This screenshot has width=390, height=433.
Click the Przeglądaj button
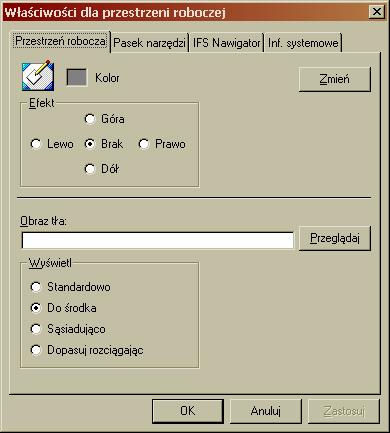pos(335,238)
